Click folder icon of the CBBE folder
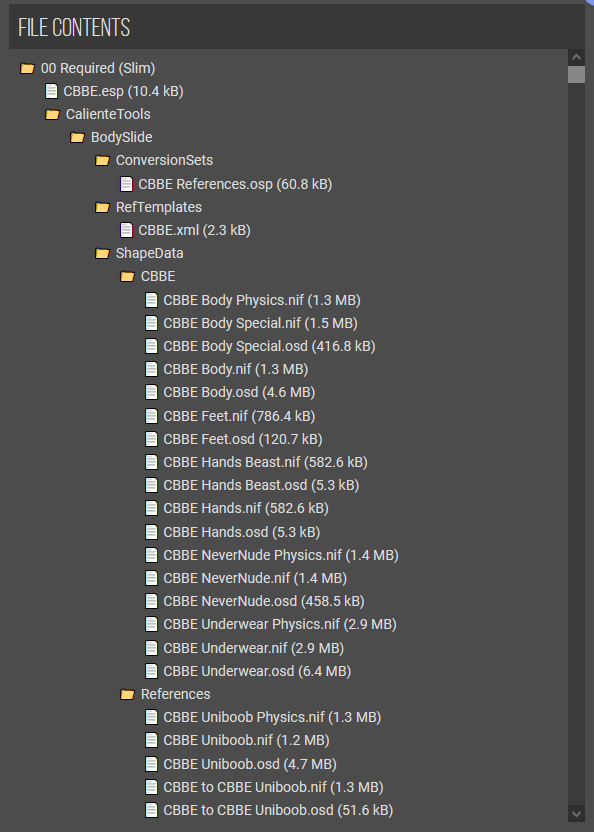Image resolution: width=594 pixels, height=832 pixels. tap(127, 276)
